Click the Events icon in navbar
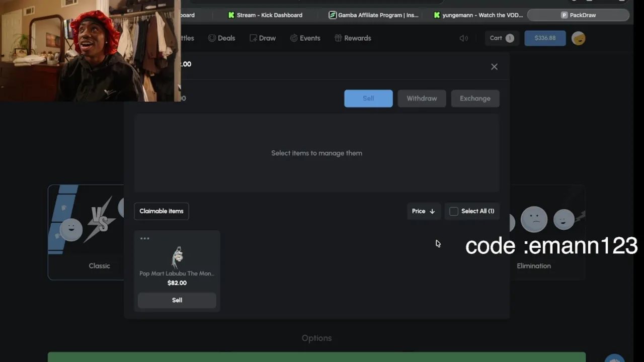This screenshot has height=362, width=644. [x=294, y=38]
